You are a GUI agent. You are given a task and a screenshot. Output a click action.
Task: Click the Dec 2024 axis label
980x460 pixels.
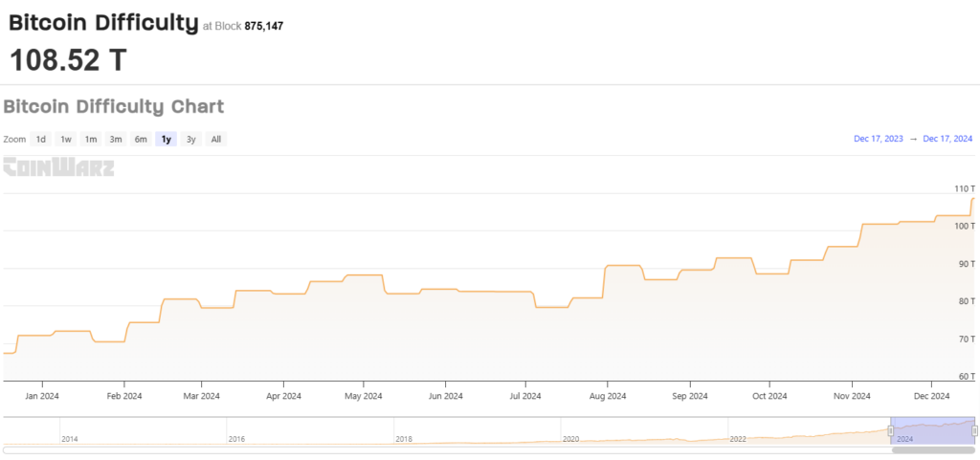[x=932, y=396]
